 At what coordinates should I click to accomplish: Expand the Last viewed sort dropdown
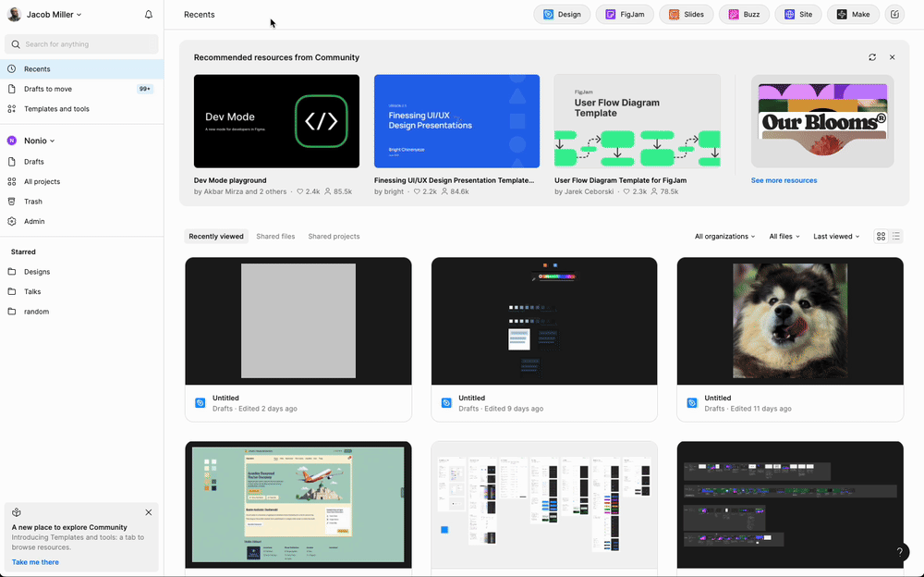(836, 237)
